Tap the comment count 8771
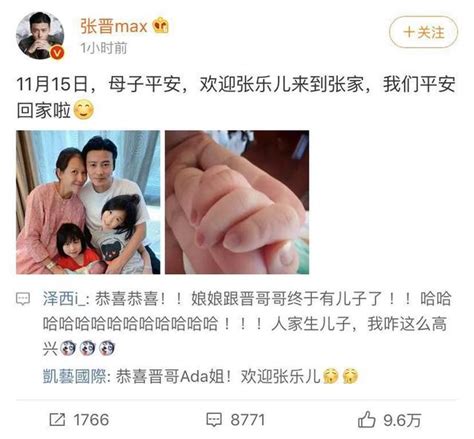Screen dimensions: 474x439 248,420
